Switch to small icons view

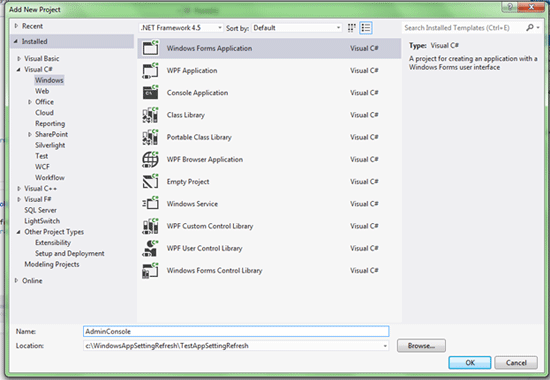[x=351, y=28]
